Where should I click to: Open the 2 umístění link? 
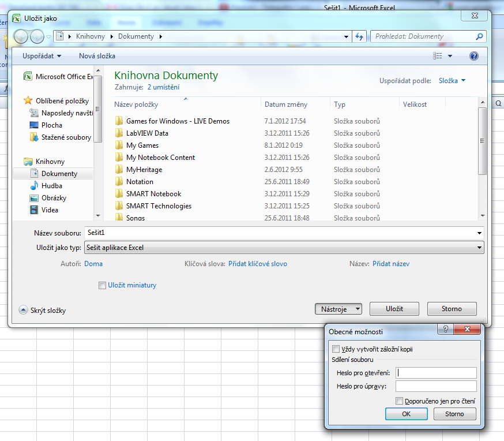pyautogui.click(x=163, y=87)
